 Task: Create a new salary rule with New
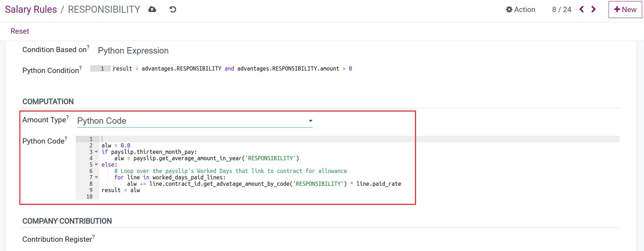(625, 10)
